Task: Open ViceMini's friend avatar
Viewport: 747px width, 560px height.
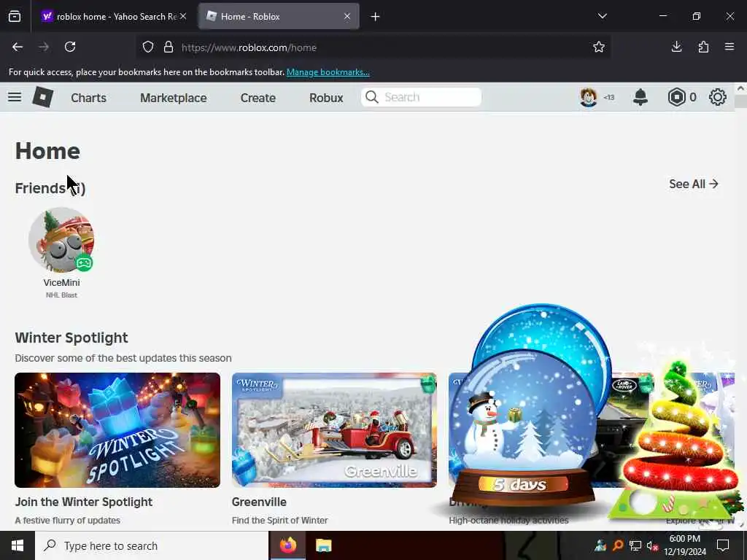Action: [61, 239]
